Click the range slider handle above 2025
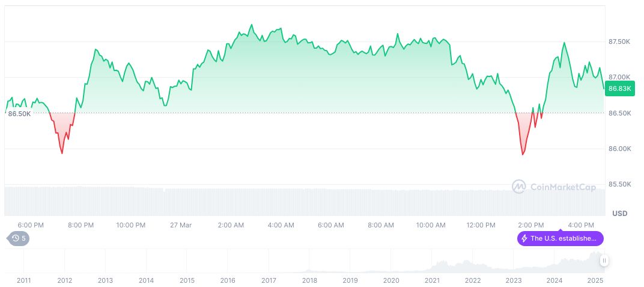The height and width of the screenshot is (287, 644). coord(604,261)
